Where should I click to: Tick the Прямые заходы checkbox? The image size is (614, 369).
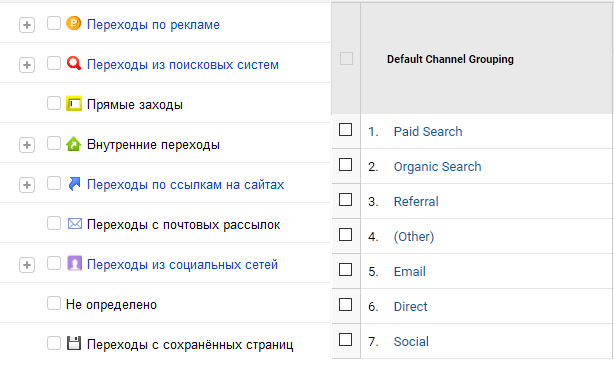click(54, 103)
